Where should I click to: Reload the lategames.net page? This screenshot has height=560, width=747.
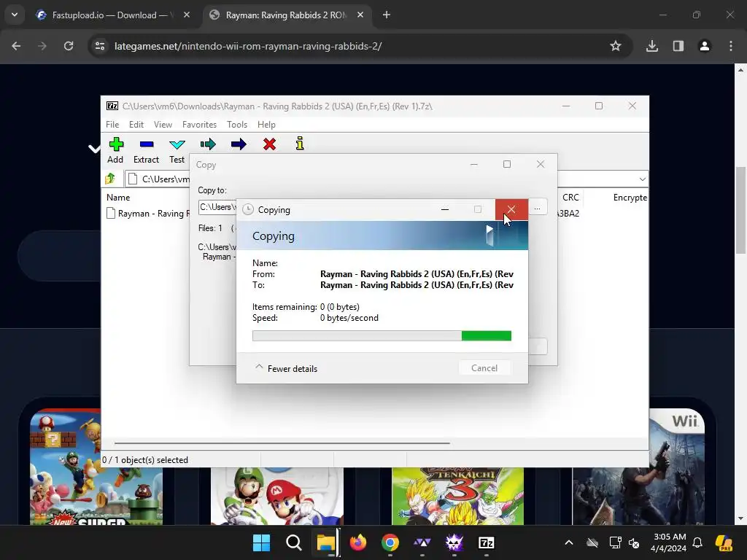click(69, 46)
